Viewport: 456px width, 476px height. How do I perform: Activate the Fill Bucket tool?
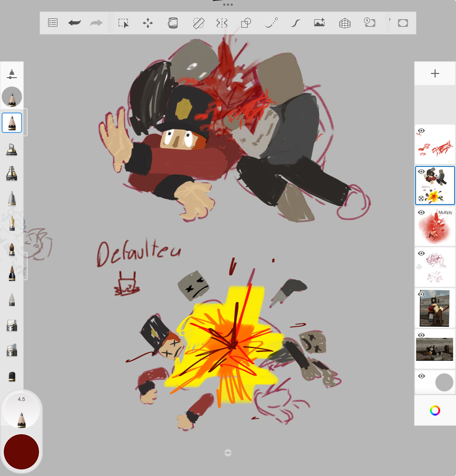(x=173, y=23)
